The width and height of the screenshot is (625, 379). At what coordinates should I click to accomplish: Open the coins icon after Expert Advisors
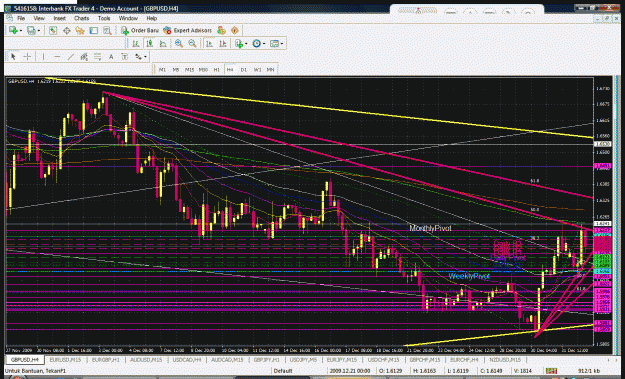coord(221,30)
